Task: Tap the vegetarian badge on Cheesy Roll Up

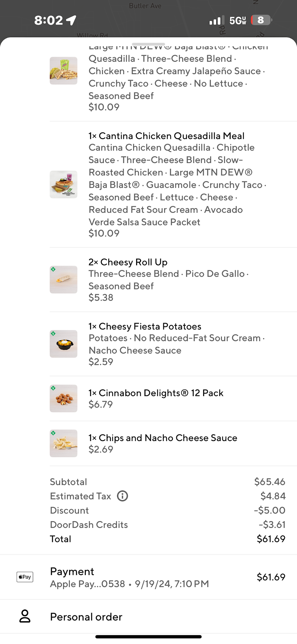Action: pos(53,269)
